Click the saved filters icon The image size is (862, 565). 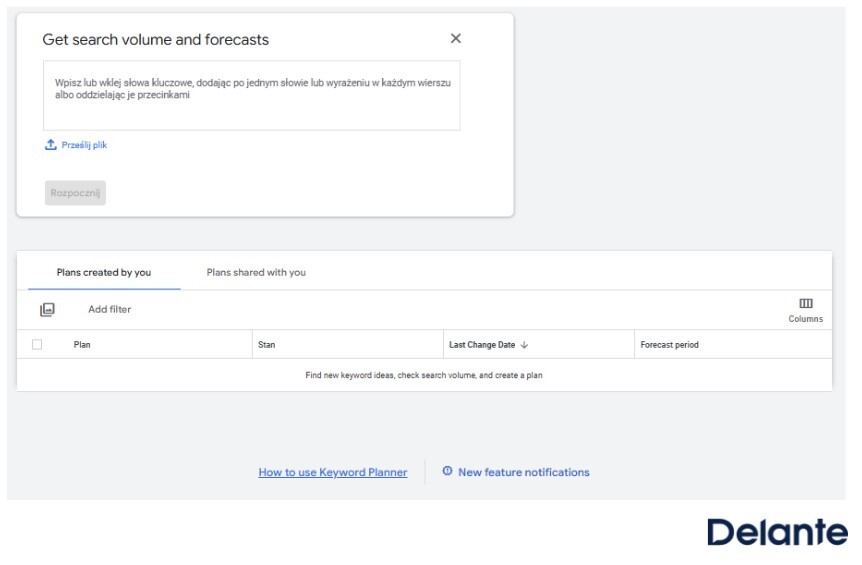pos(47,309)
